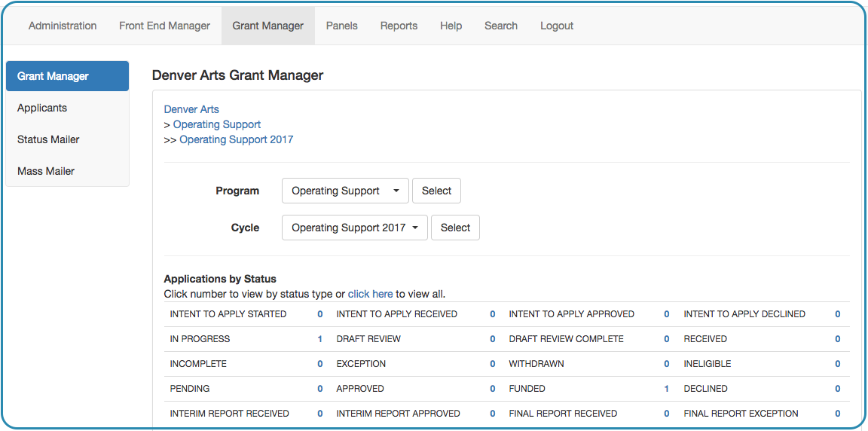
Task: Open the Final Report Received count
Action: click(x=667, y=414)
